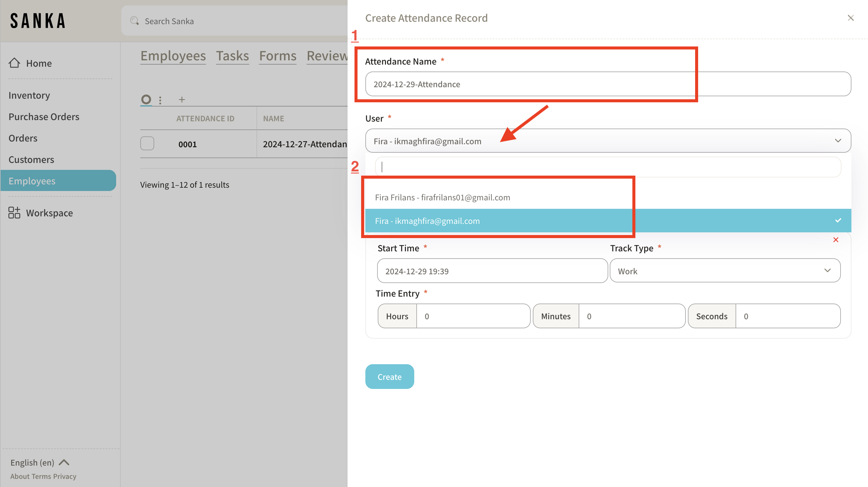This screenshot has height=487, width=868.
Task: Remove time entry with red X icon
Action: [x=836, y=240]
